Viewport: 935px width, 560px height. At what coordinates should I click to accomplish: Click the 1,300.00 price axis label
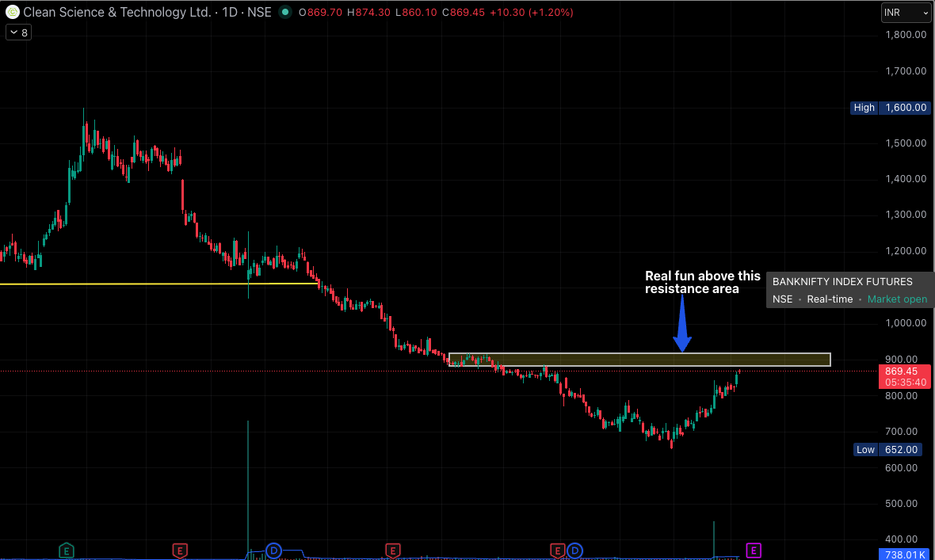point(906,215)
